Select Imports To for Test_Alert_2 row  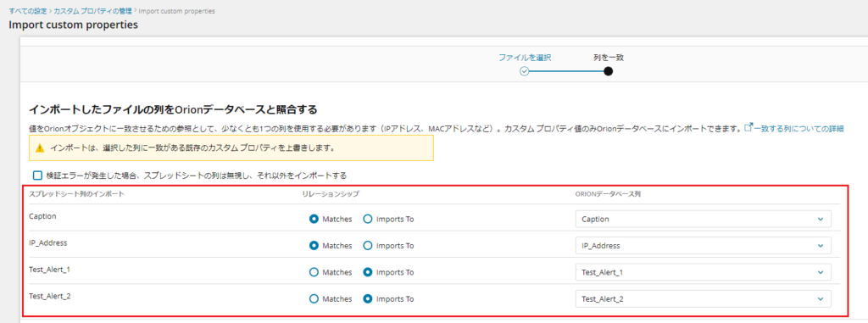tap(368, 298)
